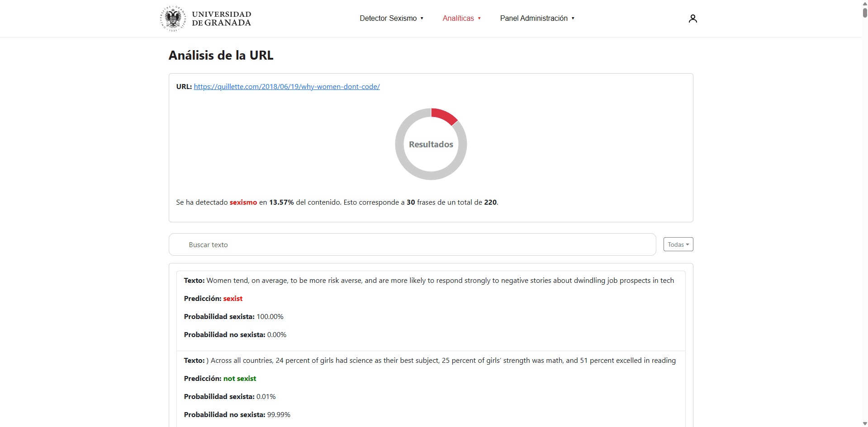Open the Detector Sexismo menu
This screenshot has width=868, height=427.
(x=392, y=18)
